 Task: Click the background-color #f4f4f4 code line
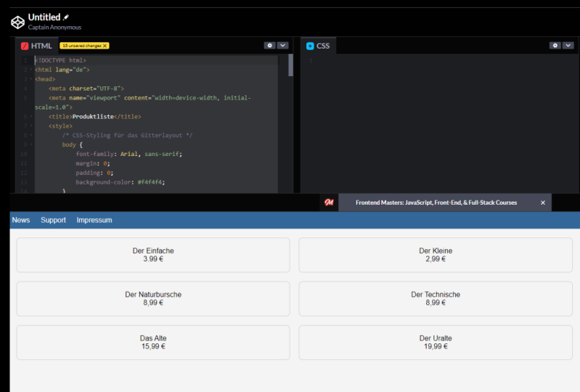(121, 182)
